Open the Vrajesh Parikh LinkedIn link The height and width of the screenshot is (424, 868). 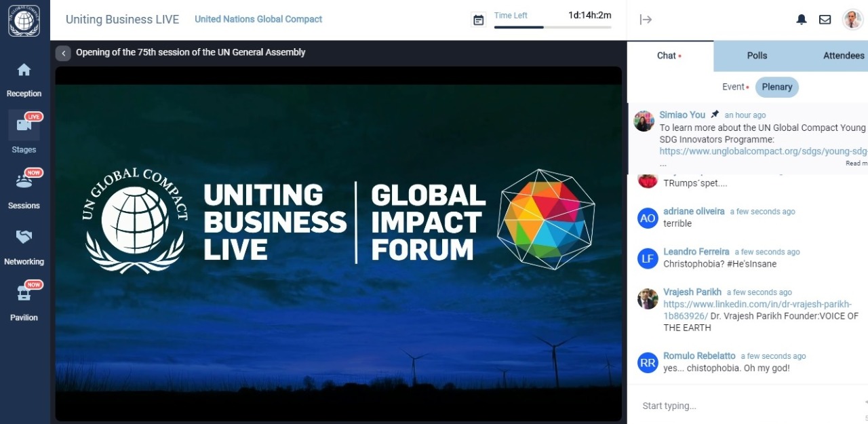pos(757,310)
